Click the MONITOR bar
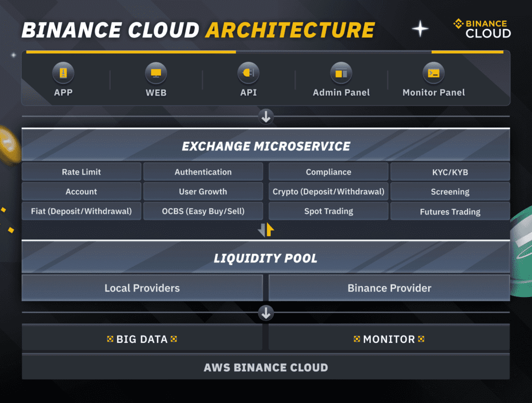 [x=389, y=337]
